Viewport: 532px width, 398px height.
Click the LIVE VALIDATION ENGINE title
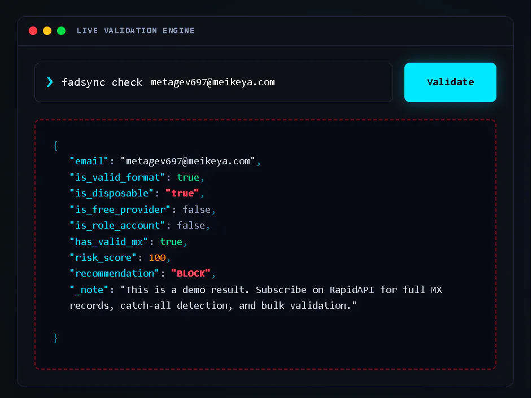(136, 30)
